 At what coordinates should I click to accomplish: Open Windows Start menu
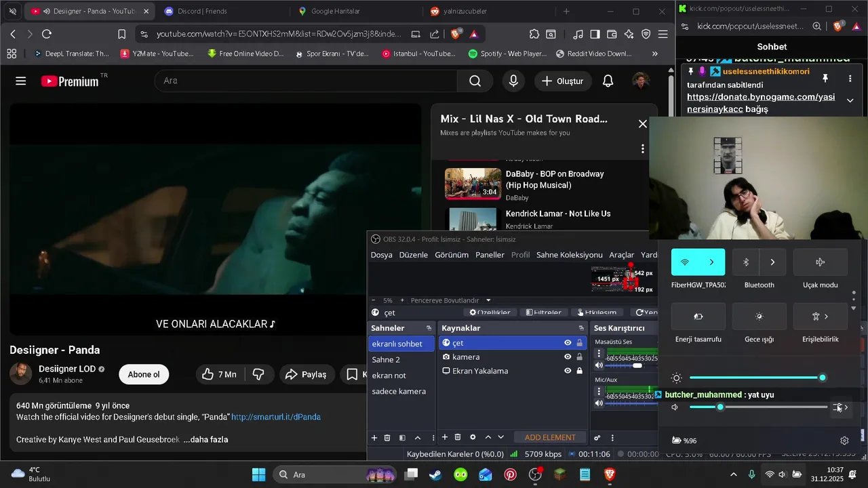point(259,474)
